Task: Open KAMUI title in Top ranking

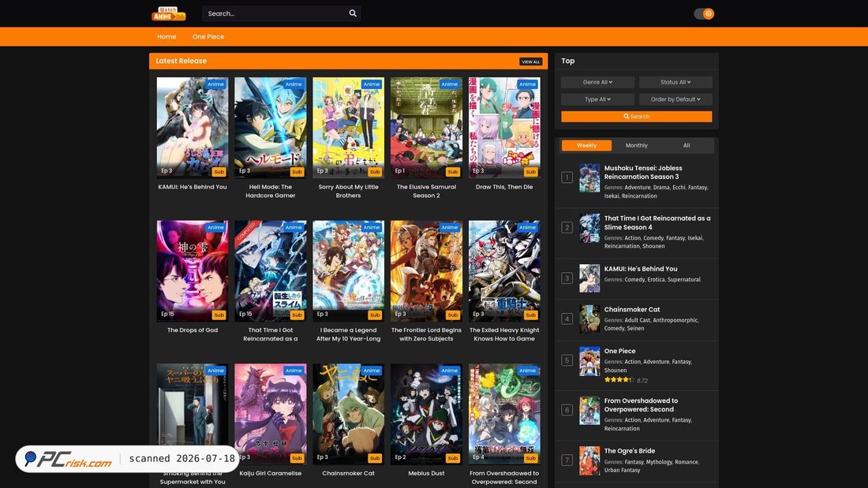Action: pyautogui.click(x=641, y=269)
